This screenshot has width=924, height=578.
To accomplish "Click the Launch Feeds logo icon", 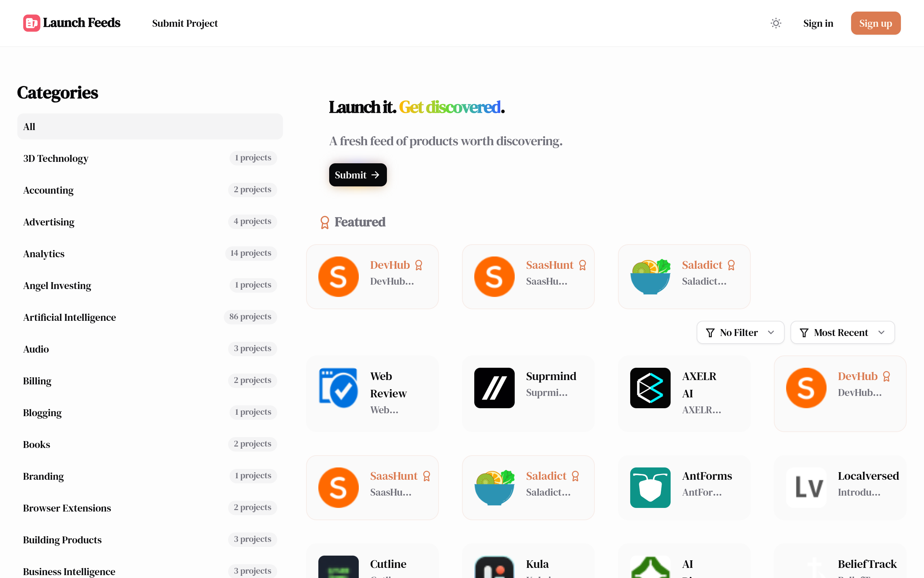I will click(32, 23).
